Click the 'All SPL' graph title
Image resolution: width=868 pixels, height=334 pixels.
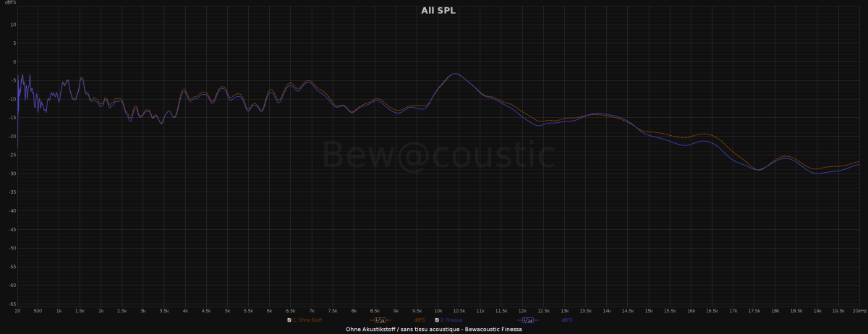(438, 10)
